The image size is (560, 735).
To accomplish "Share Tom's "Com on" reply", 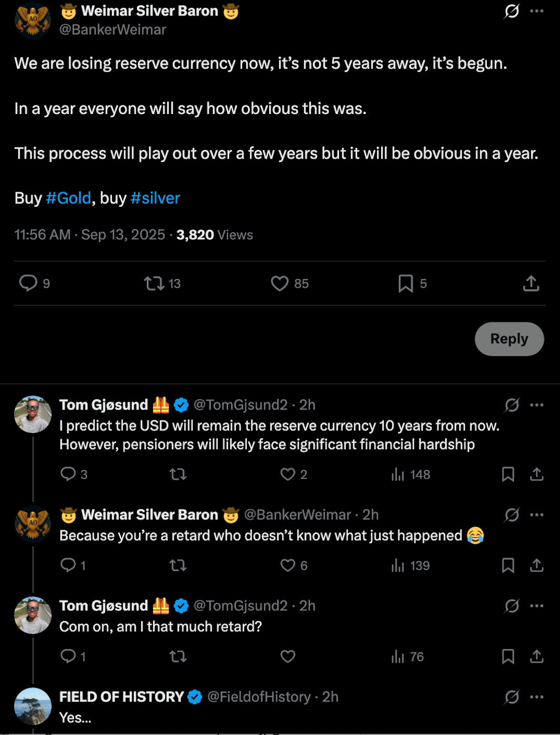I will click(537, 657).
